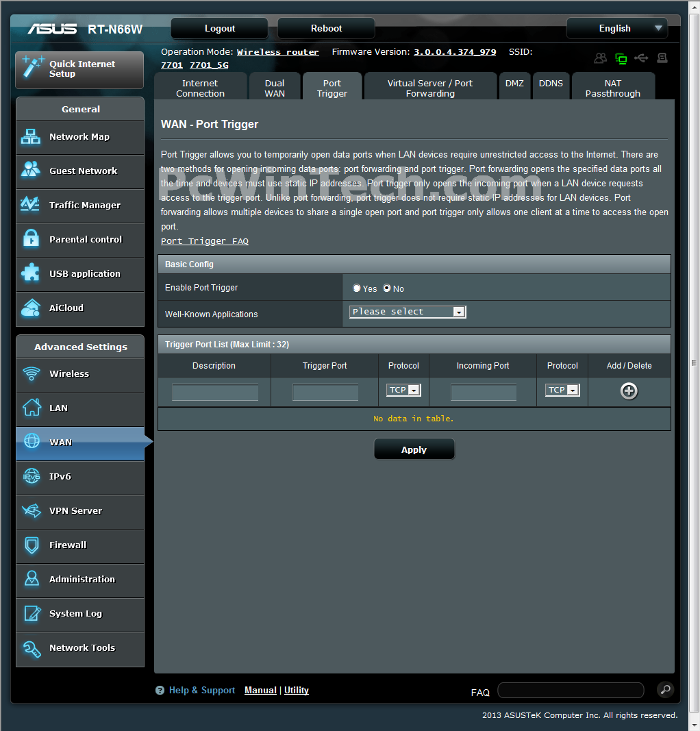Open Virtual Server / Port Forwarding tab

(430, 87)
